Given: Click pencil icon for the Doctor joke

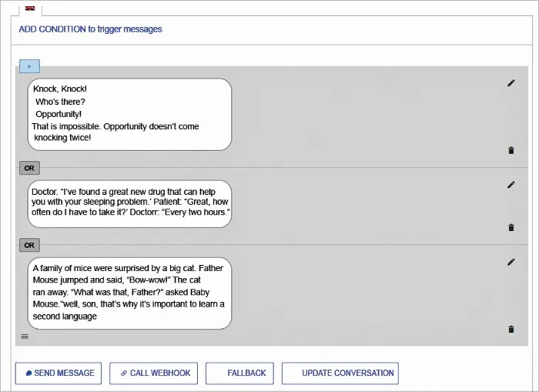Looking at the screenshot, I should 511,185.
